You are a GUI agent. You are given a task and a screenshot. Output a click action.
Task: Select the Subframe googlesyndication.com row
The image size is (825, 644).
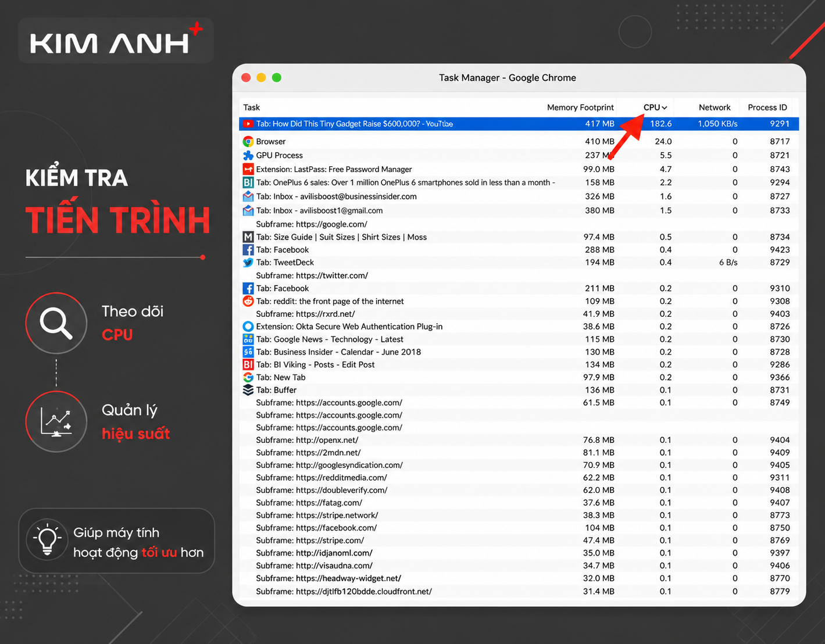[519, 465]
